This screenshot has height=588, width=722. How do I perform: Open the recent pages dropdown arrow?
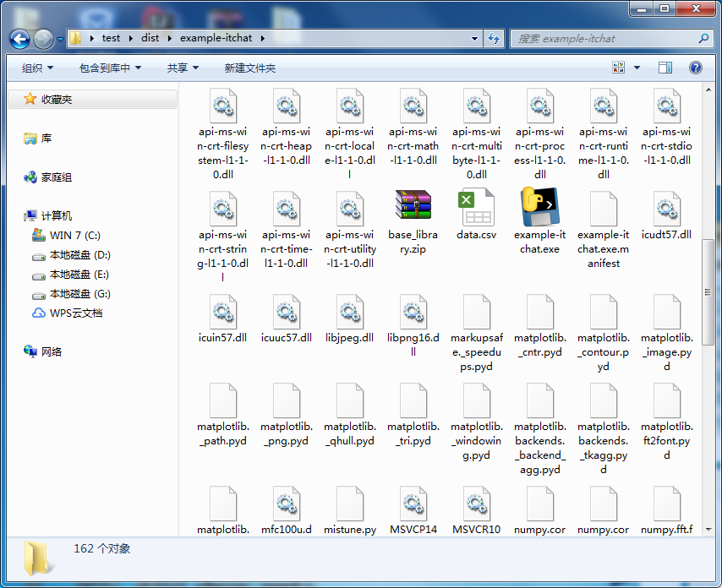point(60,40)
